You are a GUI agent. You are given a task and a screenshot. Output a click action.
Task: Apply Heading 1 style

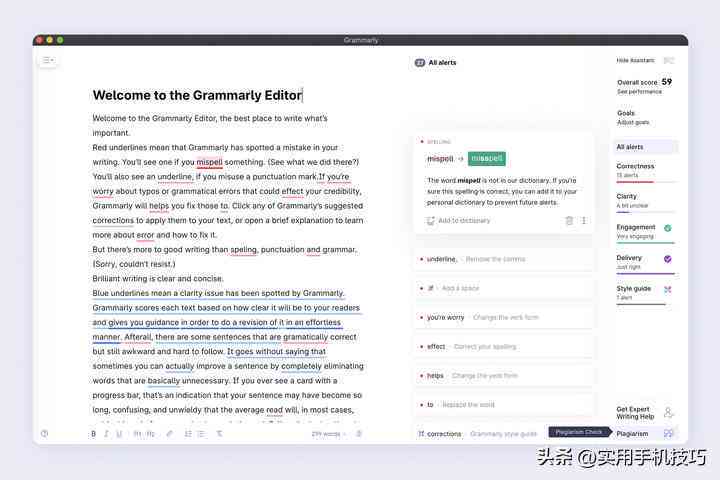(137, 434)
